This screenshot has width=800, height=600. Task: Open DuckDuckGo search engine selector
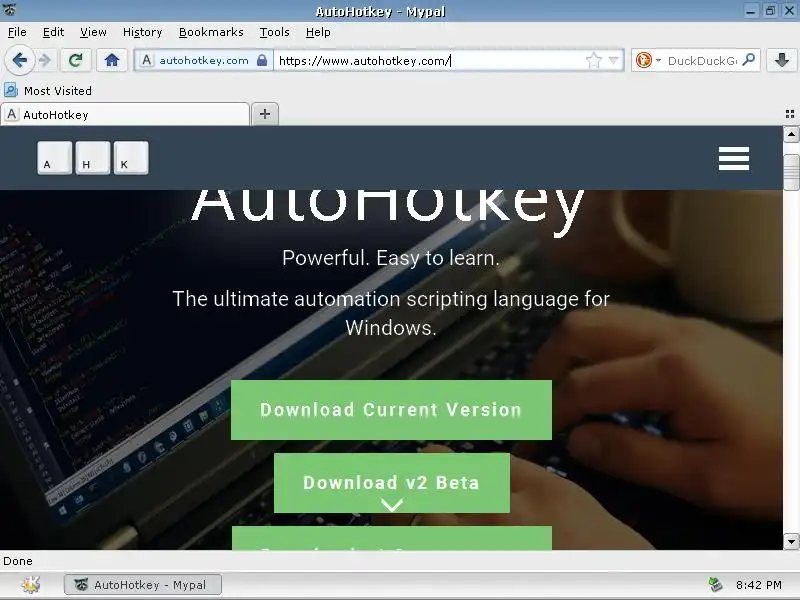click(x=648, y=61)
